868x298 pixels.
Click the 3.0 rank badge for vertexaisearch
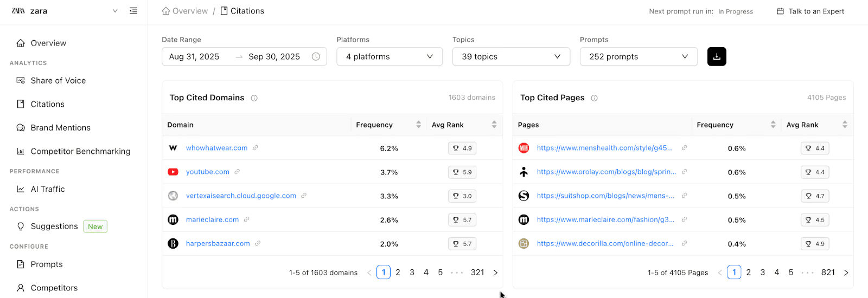point(462,196)
